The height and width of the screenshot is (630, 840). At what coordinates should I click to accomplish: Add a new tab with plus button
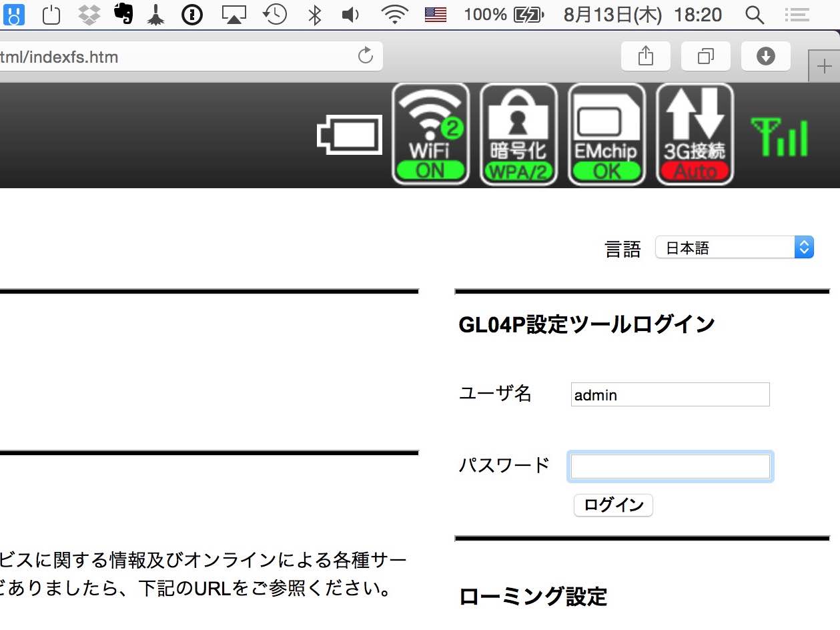tap(825, 67)
